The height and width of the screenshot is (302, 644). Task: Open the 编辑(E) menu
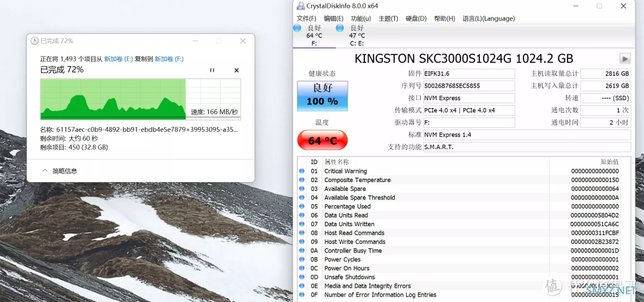333,19
